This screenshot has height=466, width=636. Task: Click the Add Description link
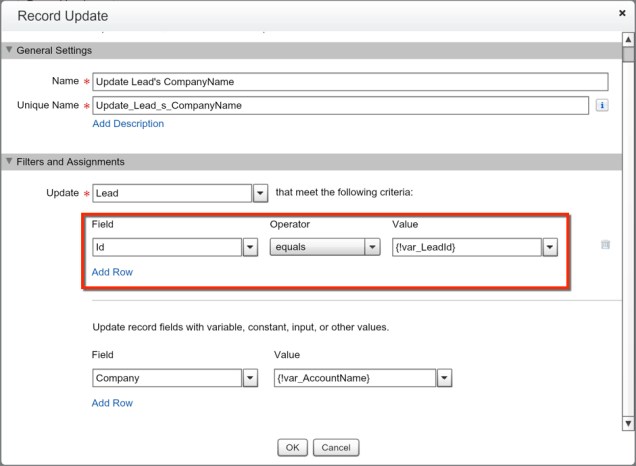click(128, 124)
